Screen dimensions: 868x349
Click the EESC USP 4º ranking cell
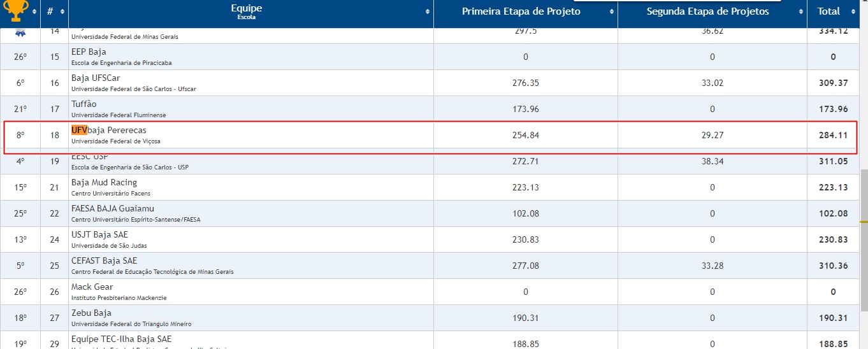coord(20,161)
